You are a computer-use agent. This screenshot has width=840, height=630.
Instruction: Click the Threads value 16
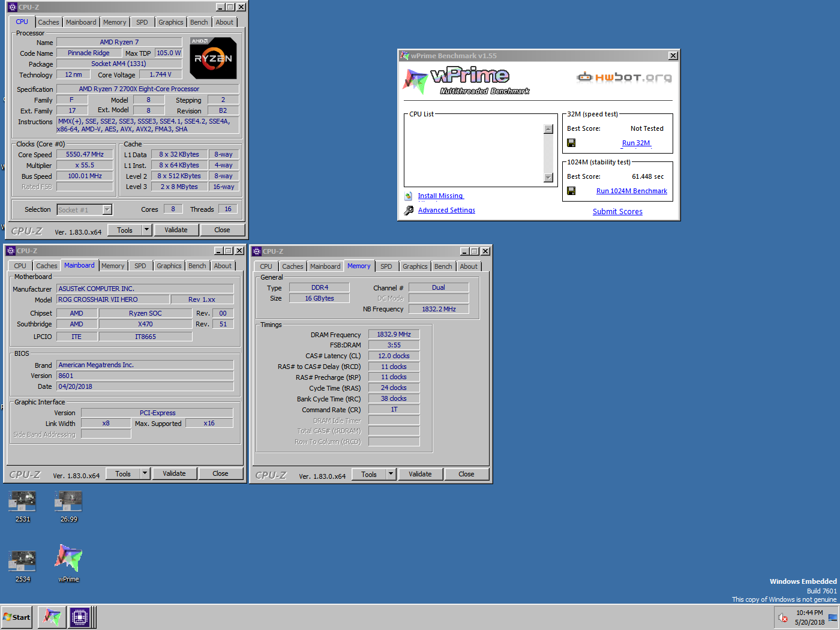point(228,209)
